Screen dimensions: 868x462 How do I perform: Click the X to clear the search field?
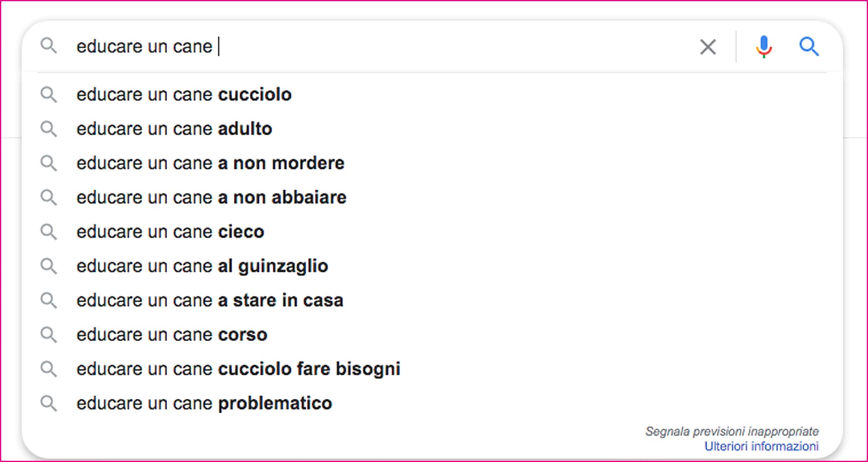click(x=708, y=47)
